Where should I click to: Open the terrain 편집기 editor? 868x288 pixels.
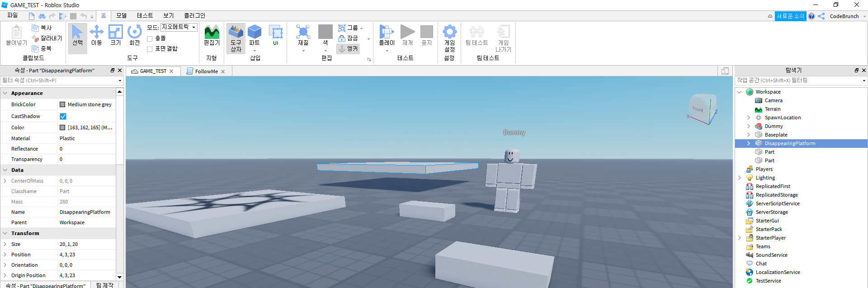(212, 36)
